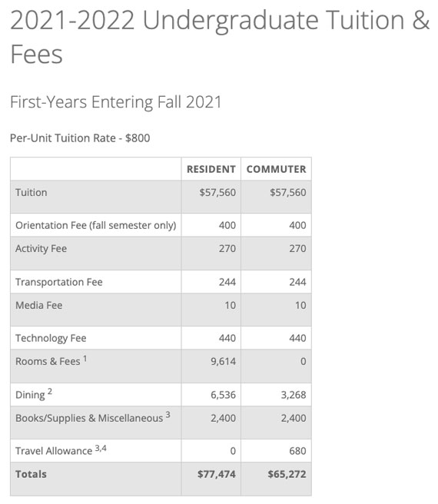Screen dimensions: 438x504
Task: Click Commuter Dining value 3,268
Action: click(294, 395)
